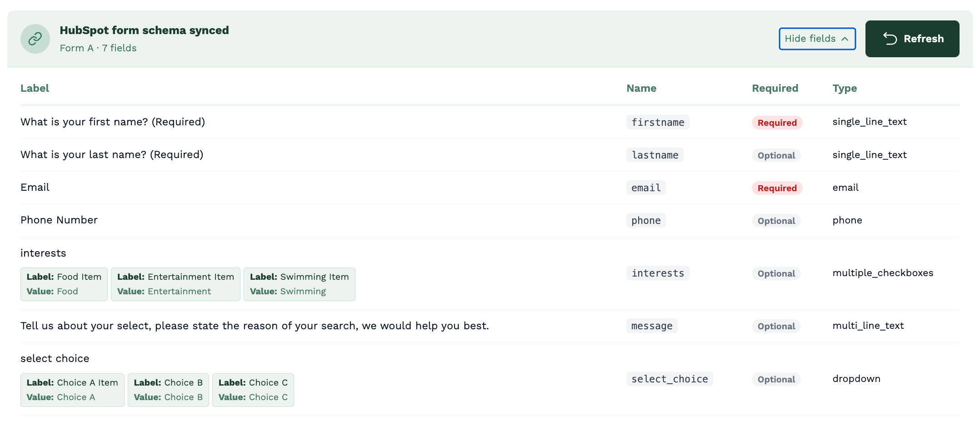
Task: Click 'Form A · 7 fields' subtitle
Action: point(98,48)
